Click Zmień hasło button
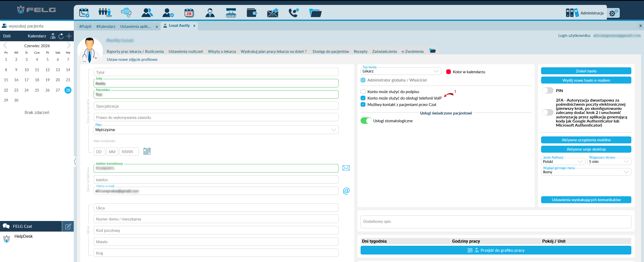The width and height of the screenshot is (644, 262). [586, 71]
